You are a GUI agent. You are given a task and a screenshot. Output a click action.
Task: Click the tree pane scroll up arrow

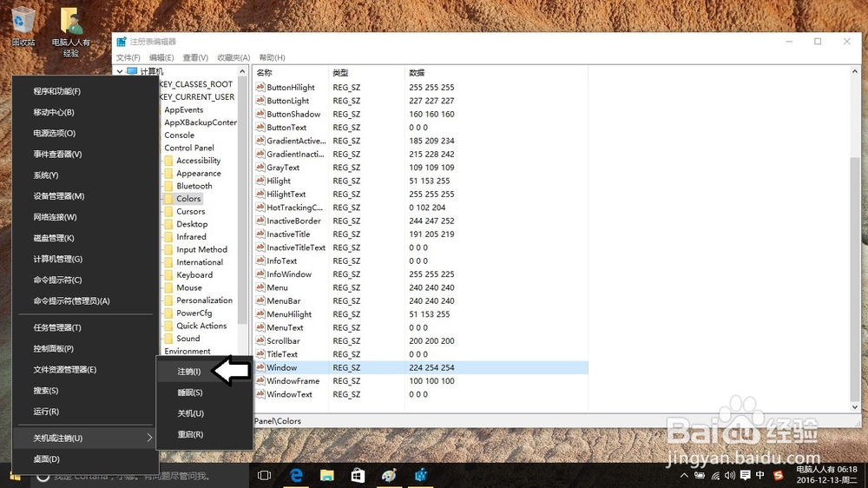(x=242, y=72)
